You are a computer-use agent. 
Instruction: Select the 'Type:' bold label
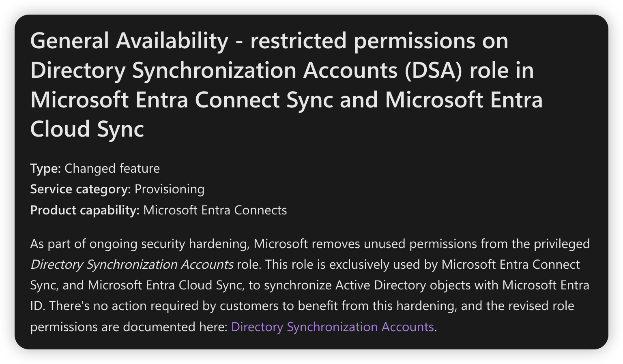tap(45, 168)
